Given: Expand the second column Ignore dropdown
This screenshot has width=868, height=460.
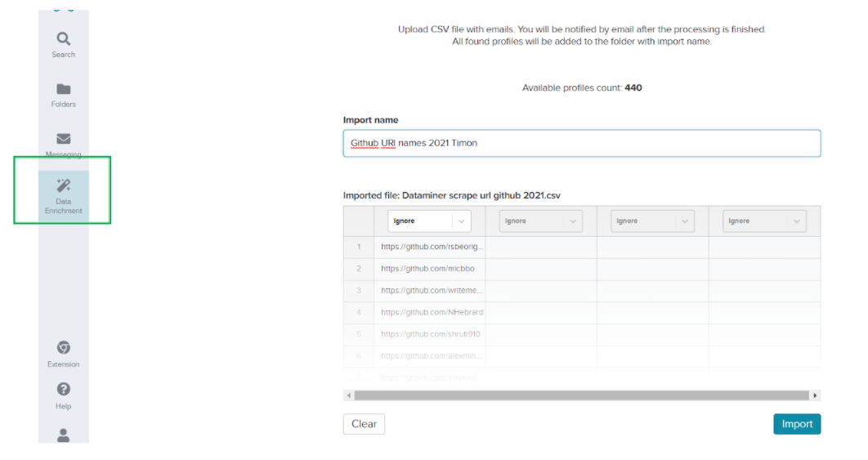Looking at the screenshot, I should point(541,221).
